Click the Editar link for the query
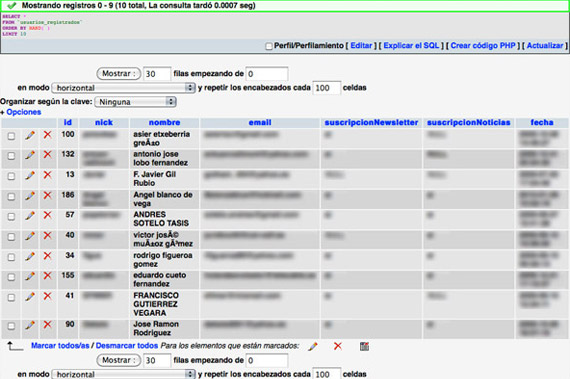Screen dimensions: 570x379 coord(361,46)
